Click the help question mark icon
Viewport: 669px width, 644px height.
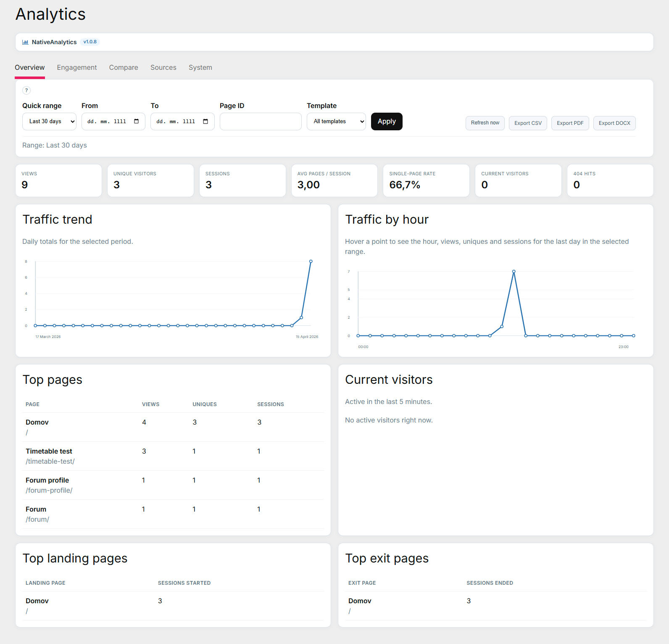point(26,90)
